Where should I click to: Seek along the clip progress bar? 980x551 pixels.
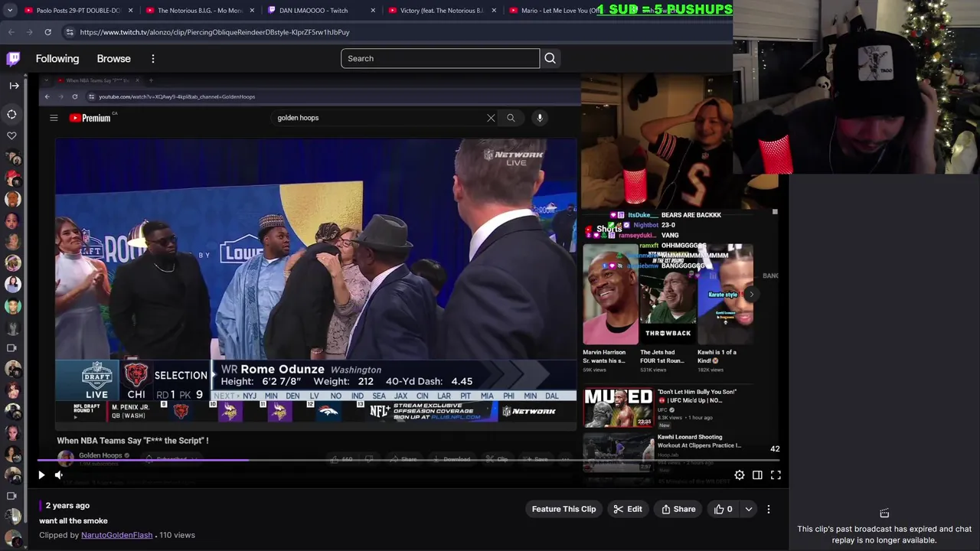tap(409, 461)
